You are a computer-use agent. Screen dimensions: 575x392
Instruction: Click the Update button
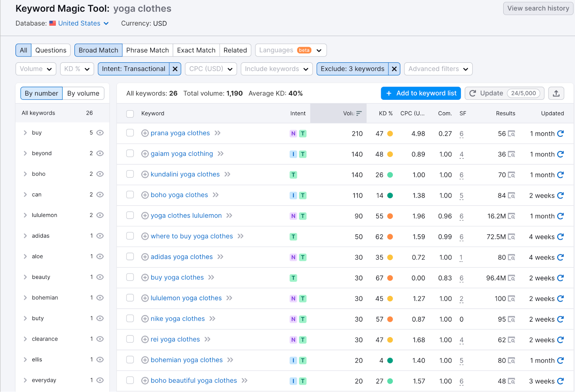coord(504,93)
